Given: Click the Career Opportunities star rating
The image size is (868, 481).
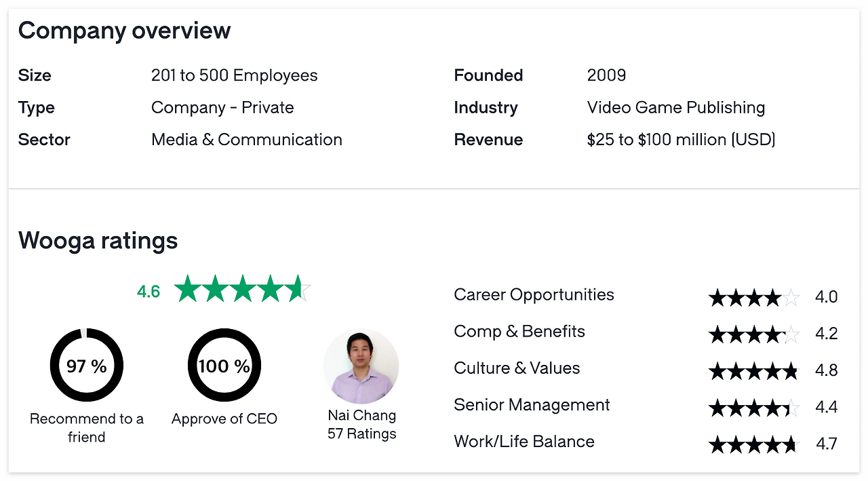Looking at the screenshot, I should pos(754,297).
